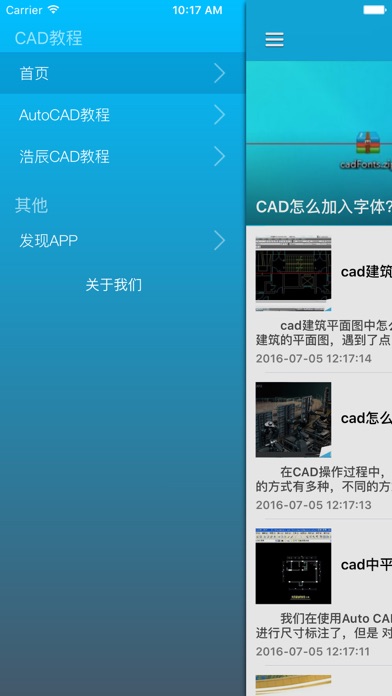This screenshot has width=392, height=696.
Task: Open the AutoCAD教程 menu item
Action: click(x=123, y=115)
